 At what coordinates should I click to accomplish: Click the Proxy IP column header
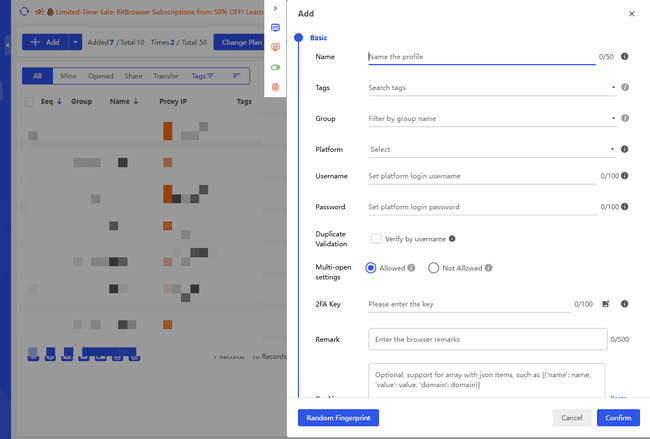173,101
